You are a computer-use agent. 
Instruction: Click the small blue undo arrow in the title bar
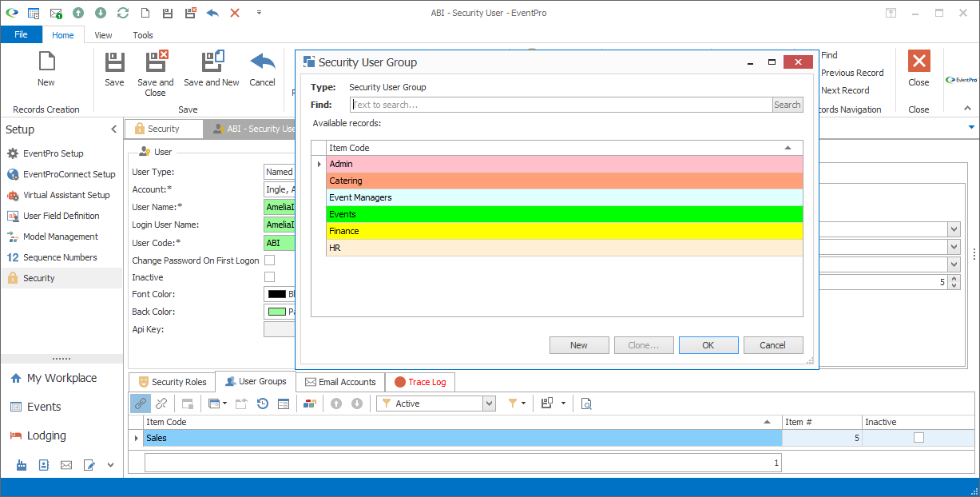[x=212, y=13]
